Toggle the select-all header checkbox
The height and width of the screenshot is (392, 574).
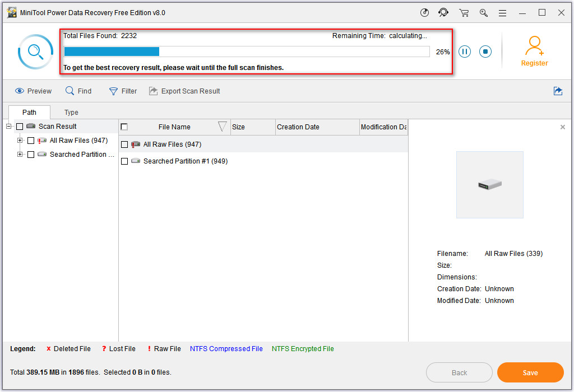(x=124, y=127)
